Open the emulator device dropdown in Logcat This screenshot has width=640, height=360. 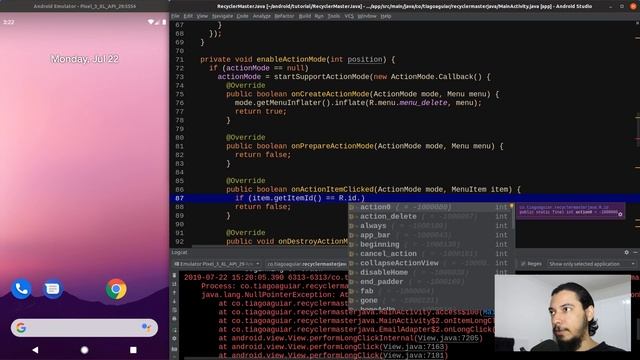pos(217,264)
